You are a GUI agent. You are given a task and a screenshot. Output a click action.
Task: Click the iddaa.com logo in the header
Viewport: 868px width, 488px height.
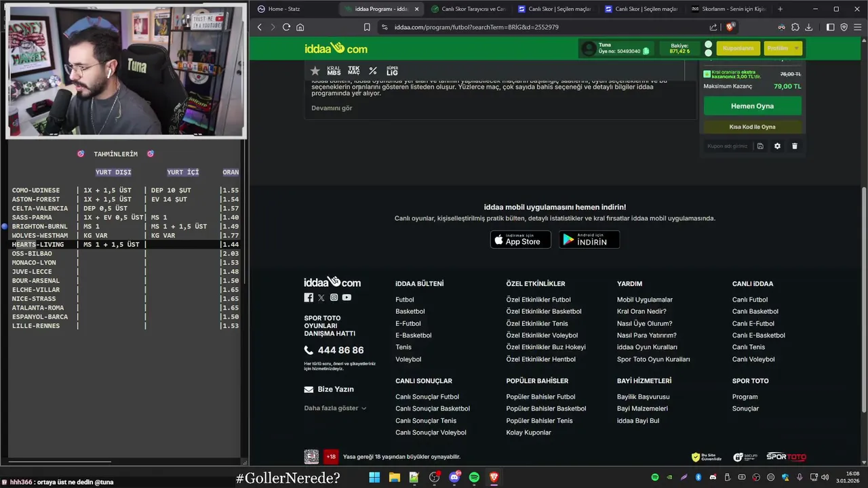336,48
